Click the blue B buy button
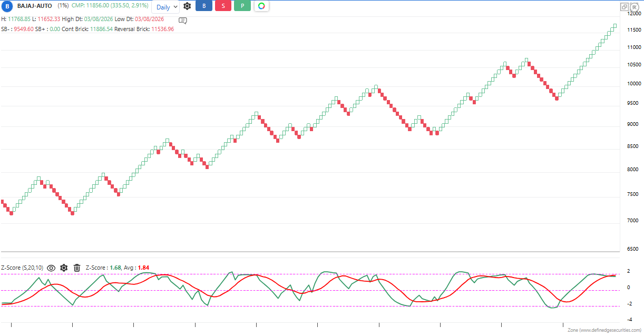Screen dimensions: 644x336 tap(204, 6)
